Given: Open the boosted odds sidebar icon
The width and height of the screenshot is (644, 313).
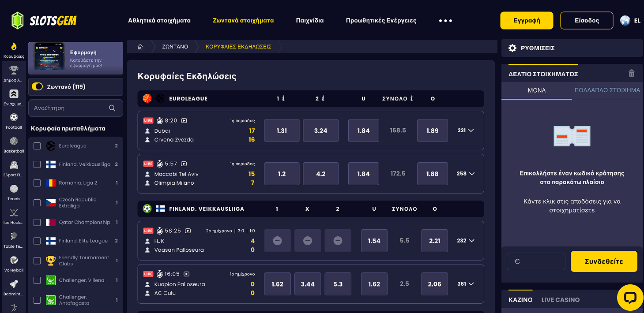Looking at the screenshot, I should click(x=14, y=94).
